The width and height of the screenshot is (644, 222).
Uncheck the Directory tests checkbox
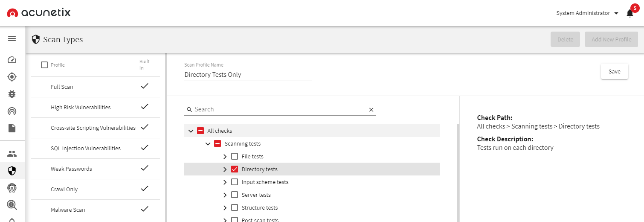click(x=235, y=169)
